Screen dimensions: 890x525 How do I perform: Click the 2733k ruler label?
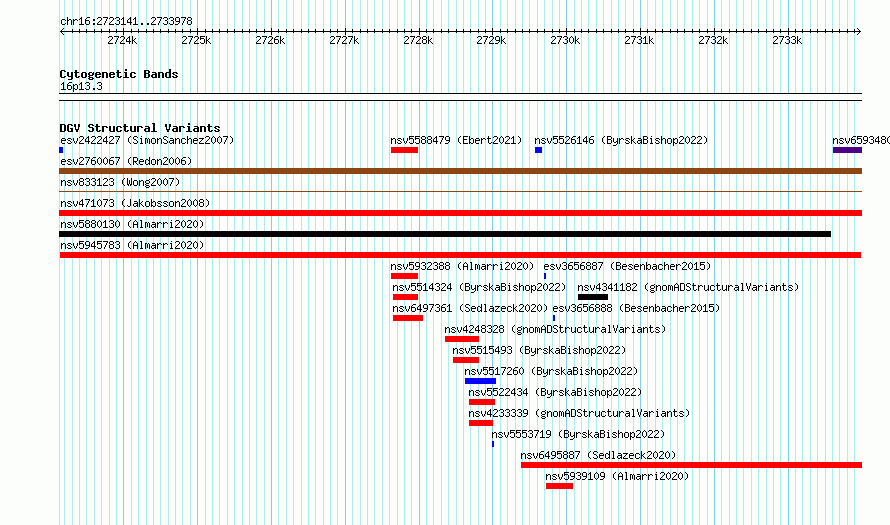pyautogui.click(x=787, y=40)
